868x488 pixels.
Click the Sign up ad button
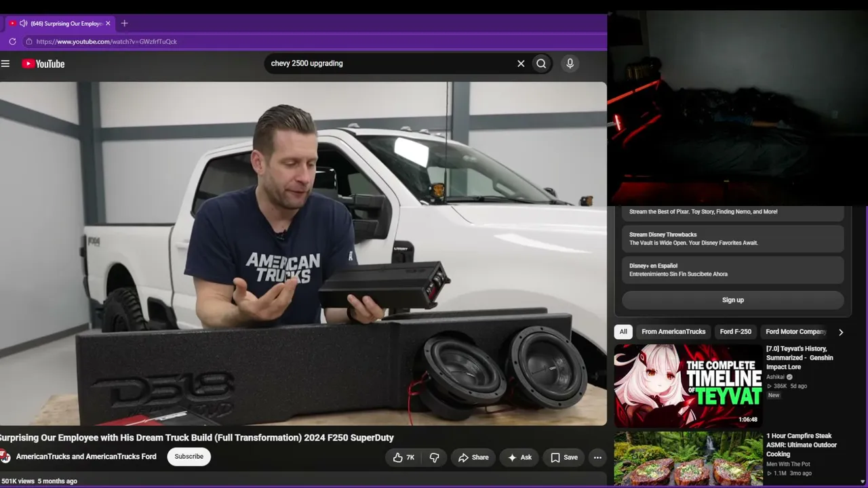(x=733, y=300)
